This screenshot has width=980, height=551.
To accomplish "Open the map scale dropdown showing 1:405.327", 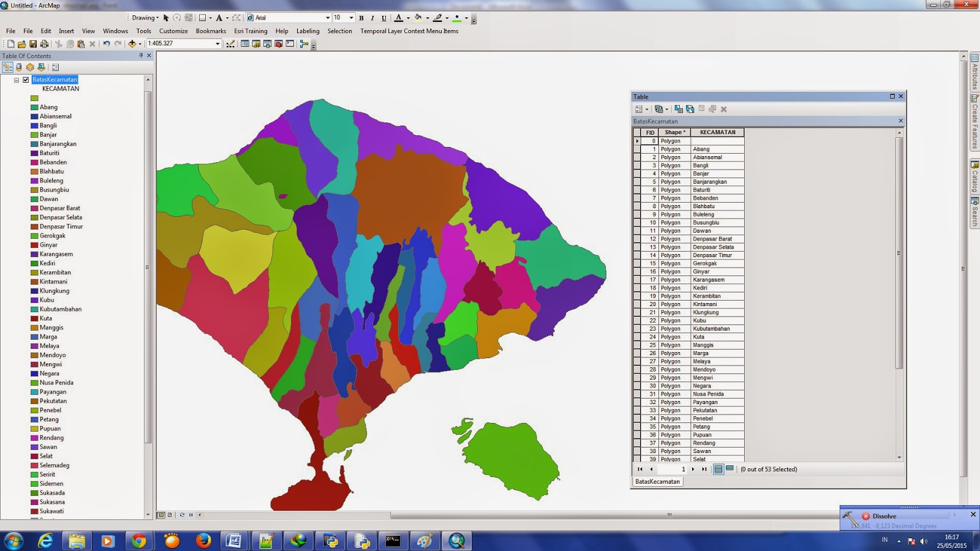I will pyautogui.click(x=217, y=44).
